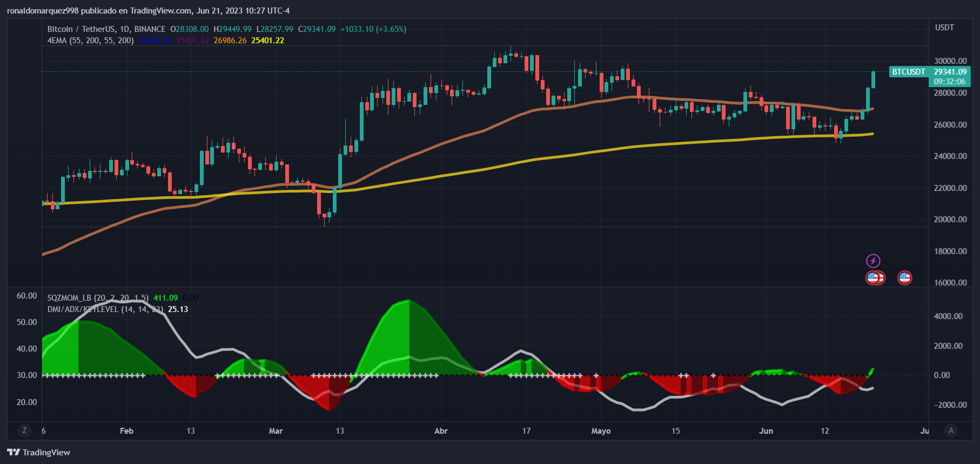Image resolution: width=980 pixels, height=464 pixels.
Task: Select the Bitcoin / TetherUS symbol title
Action: tap(106, 29)
